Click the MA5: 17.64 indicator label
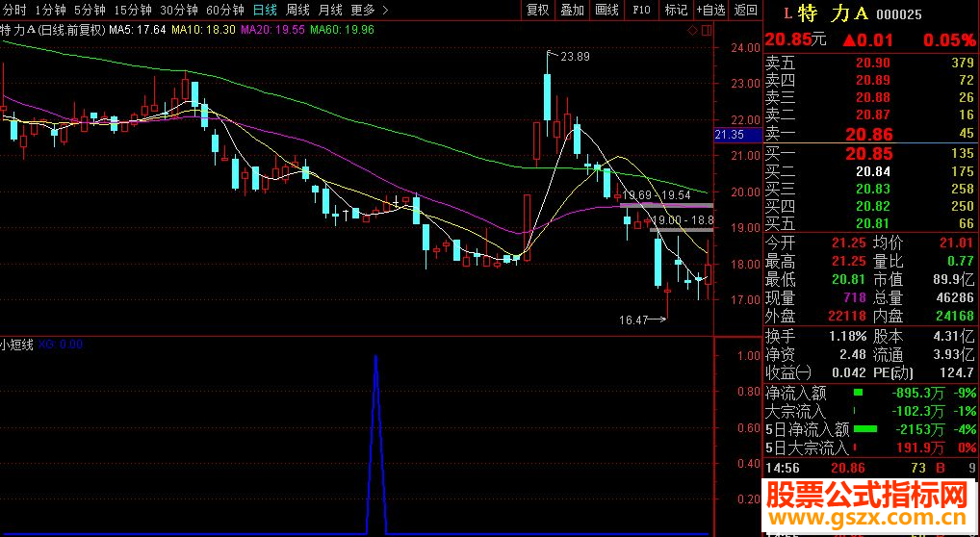 point(138,29)
